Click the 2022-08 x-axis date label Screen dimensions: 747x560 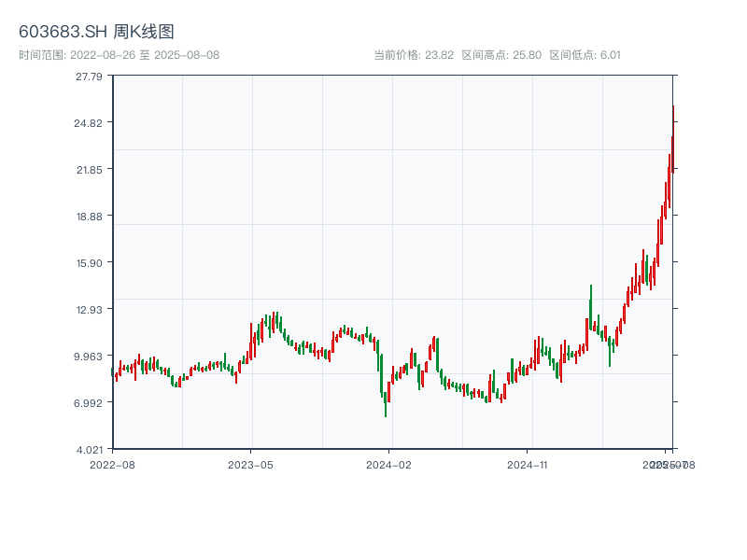click(x=112, y=464)
